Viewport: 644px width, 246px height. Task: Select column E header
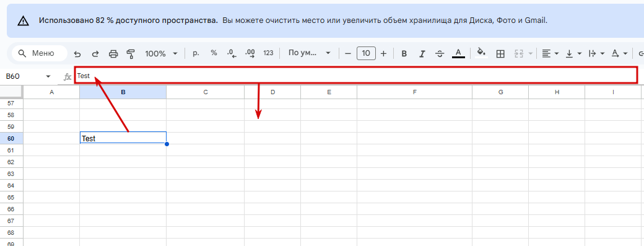329,92
